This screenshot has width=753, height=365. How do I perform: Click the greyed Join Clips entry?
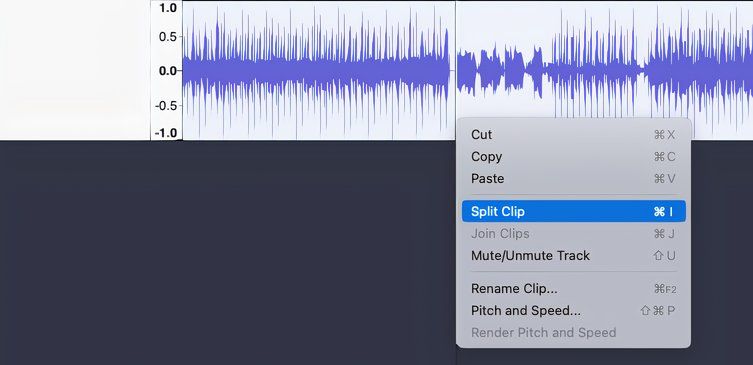point(573,233)
